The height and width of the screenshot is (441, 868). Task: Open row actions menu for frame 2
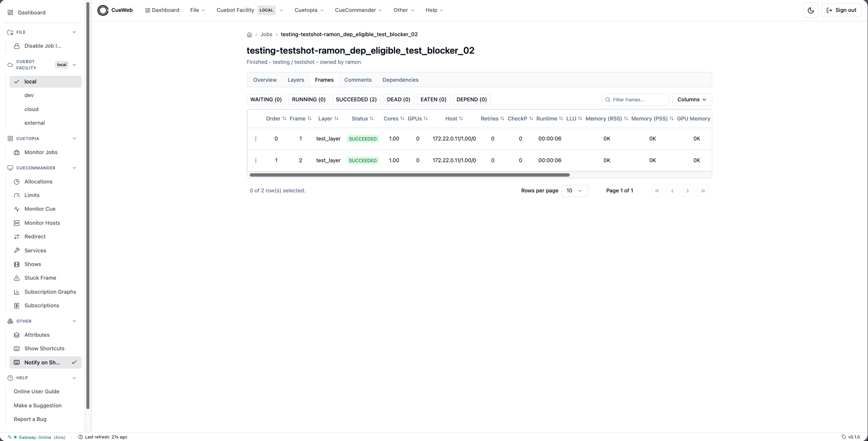point(256,160)
